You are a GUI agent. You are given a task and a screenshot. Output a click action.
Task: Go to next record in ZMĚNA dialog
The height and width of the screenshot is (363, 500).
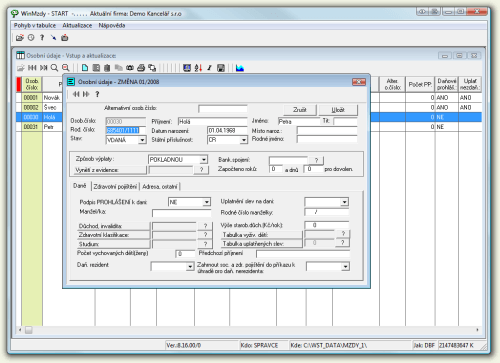pyautogui.click(x=86, y=94)
